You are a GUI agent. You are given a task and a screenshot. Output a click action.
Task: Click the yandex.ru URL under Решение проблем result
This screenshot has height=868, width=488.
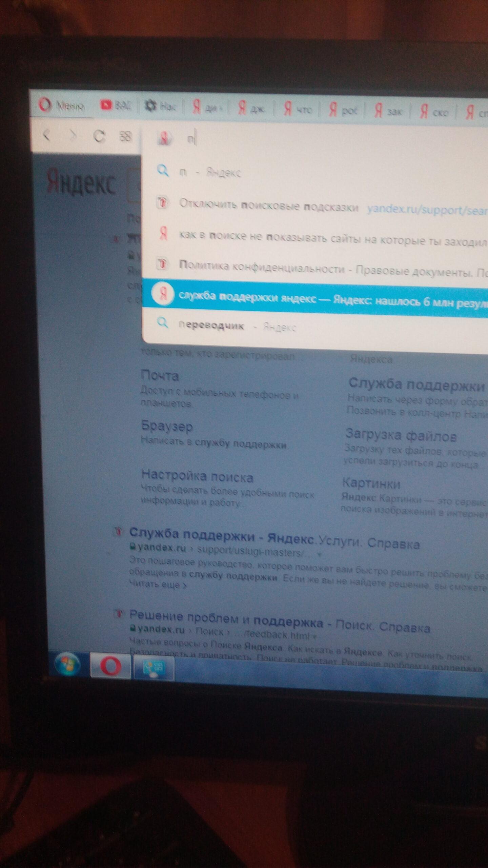pos(161,629)
